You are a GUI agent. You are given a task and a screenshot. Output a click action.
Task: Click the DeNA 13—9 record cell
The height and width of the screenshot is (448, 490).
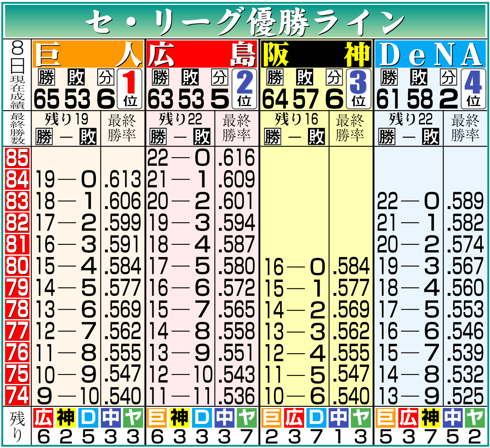(x=408, y=396)
